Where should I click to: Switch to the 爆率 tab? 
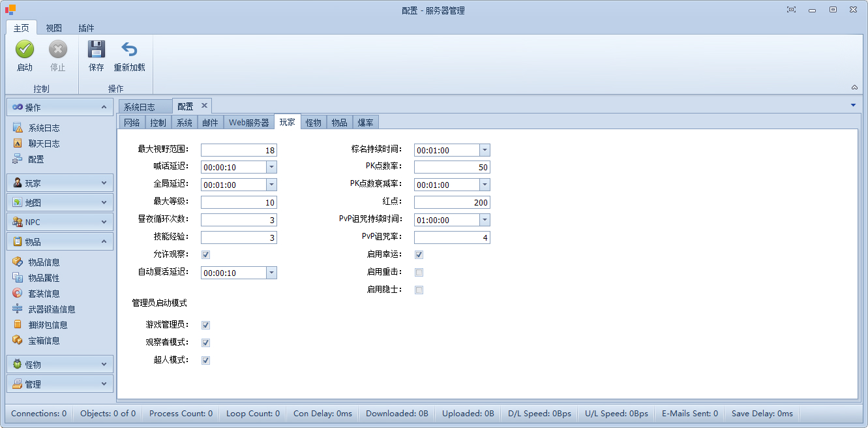(365, 123)
